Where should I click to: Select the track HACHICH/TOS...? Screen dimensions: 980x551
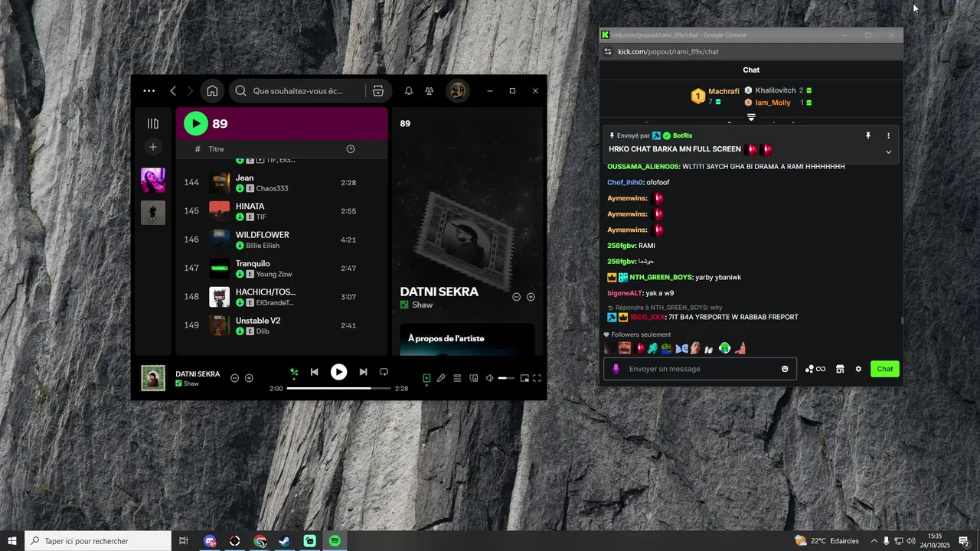coord(282,297)
